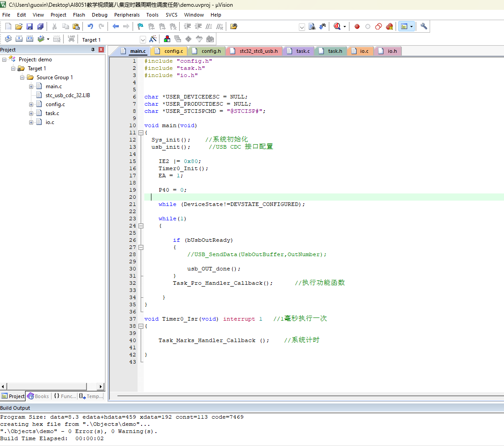Expand config.c in the project tree
The width and height of the screenshot is (504, 446).
pyautogui.click(x=31, y=104)
